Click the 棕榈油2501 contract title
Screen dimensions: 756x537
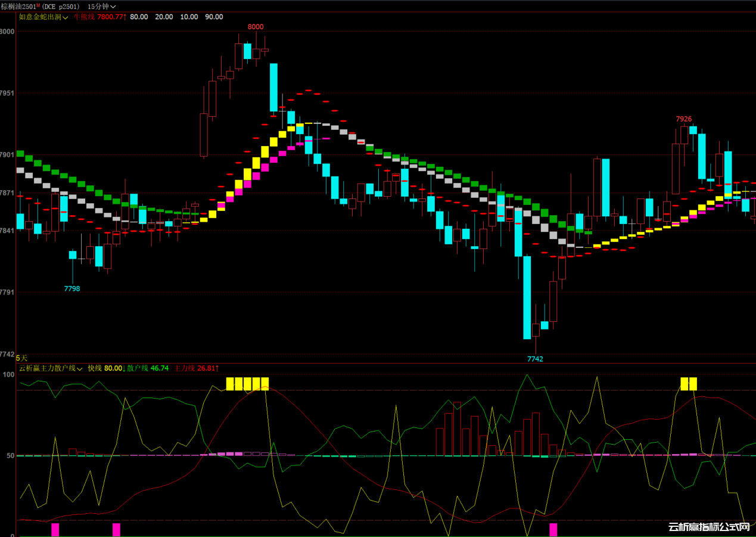20,6
